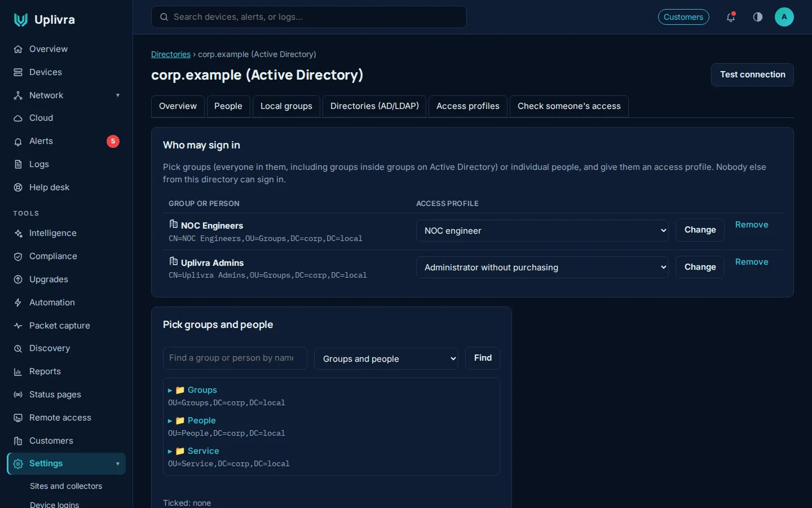
Task: Click the Logs document icon
Action: click(18, 164)
